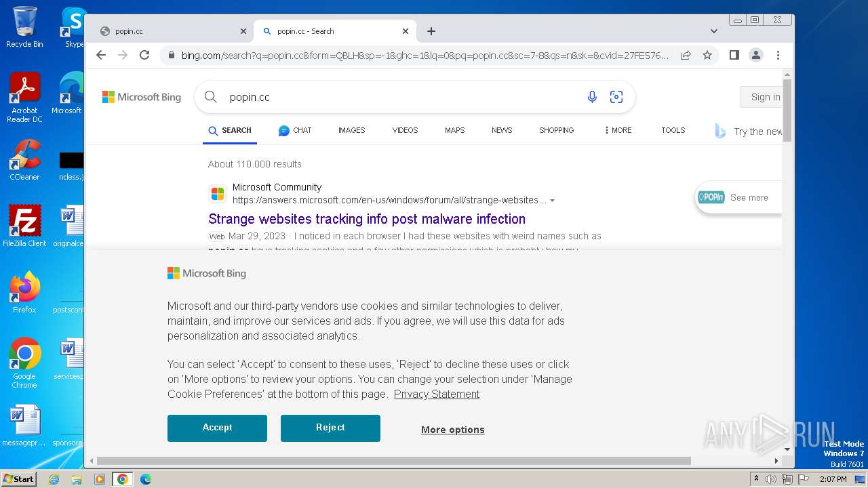868x488 pixels.
Task: Reload the Bing search page
Action: tap(144, 55)
